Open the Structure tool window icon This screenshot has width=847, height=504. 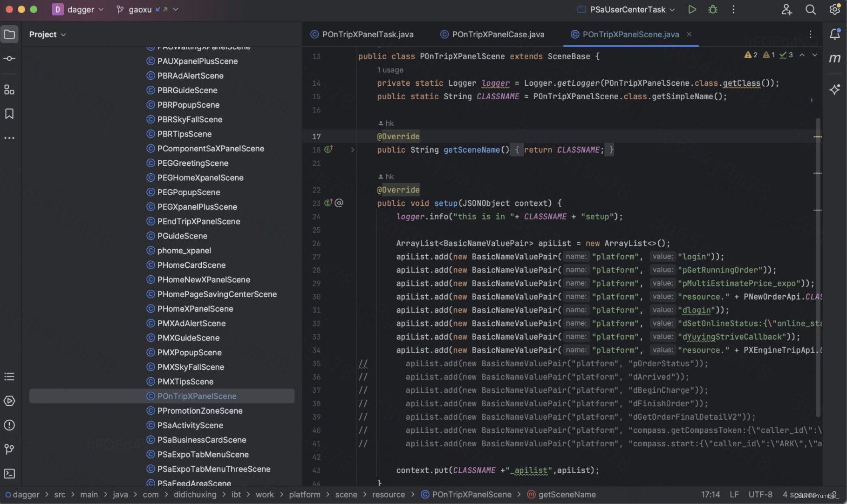9,89
